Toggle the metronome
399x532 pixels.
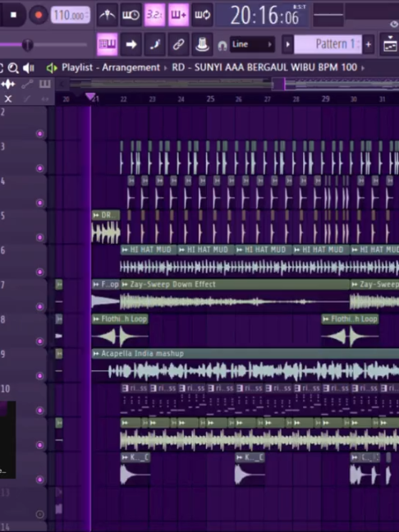click(x=108, y=15)
